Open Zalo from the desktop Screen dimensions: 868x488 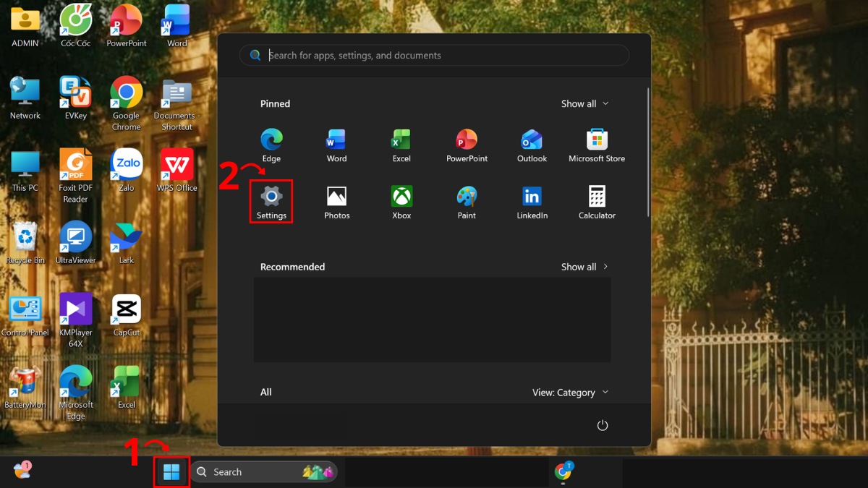pyautogui.click(x=126, y=165)
